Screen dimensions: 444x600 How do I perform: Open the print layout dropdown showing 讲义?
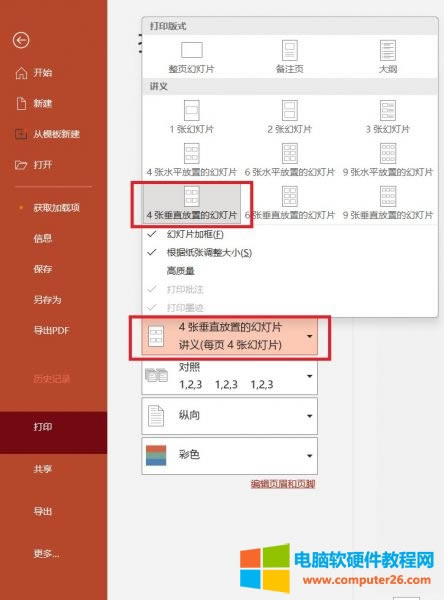pos(230,336)
